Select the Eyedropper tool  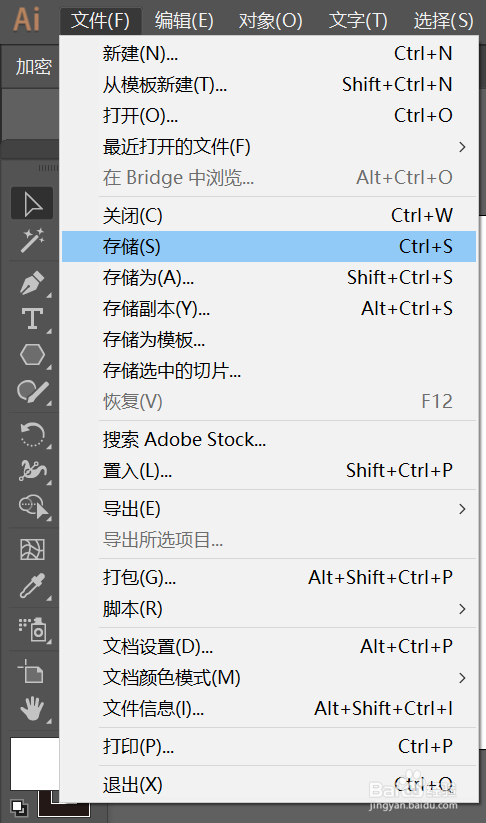32,586
